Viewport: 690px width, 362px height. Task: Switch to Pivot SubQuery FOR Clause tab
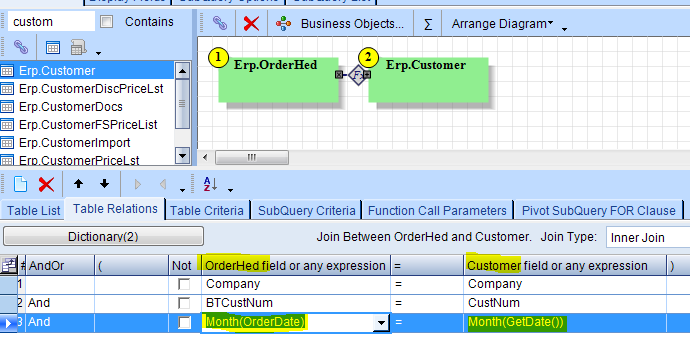coord(598,211)
